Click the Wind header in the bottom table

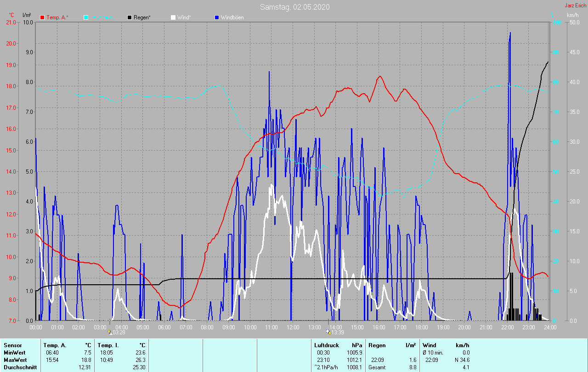tap(430, 345)
